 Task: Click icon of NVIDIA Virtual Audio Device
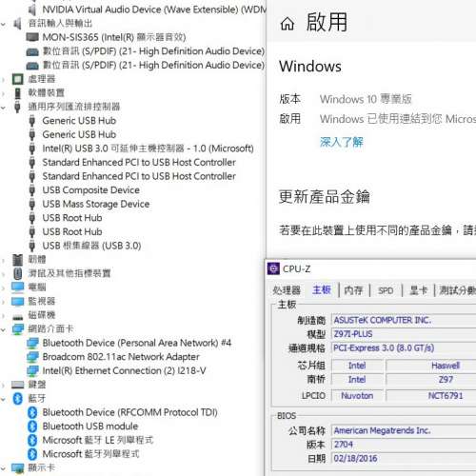32,10
